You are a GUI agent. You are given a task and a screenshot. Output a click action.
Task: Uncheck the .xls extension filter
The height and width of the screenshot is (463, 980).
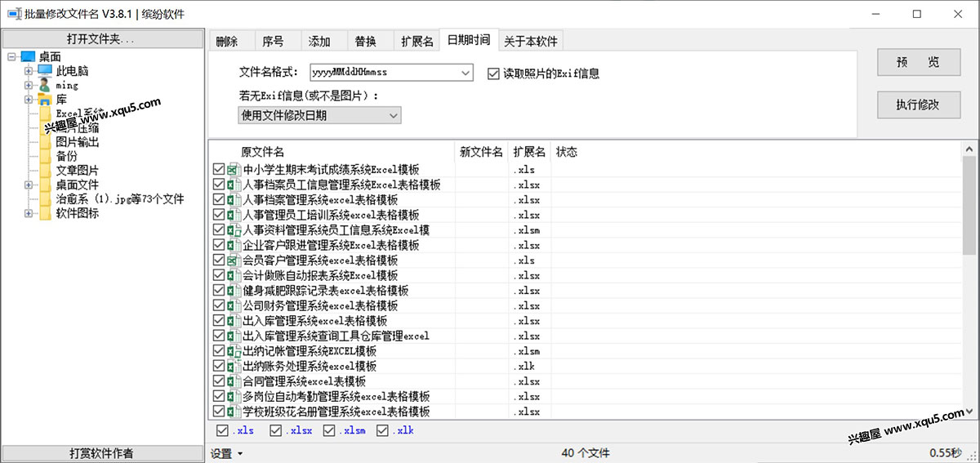(x=222, y=430)
